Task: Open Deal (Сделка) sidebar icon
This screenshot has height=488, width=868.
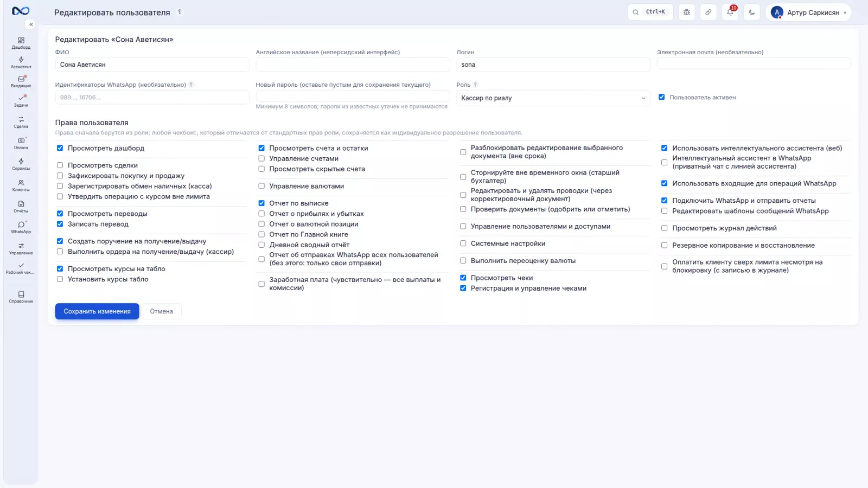Action: (x=21, y=122)
